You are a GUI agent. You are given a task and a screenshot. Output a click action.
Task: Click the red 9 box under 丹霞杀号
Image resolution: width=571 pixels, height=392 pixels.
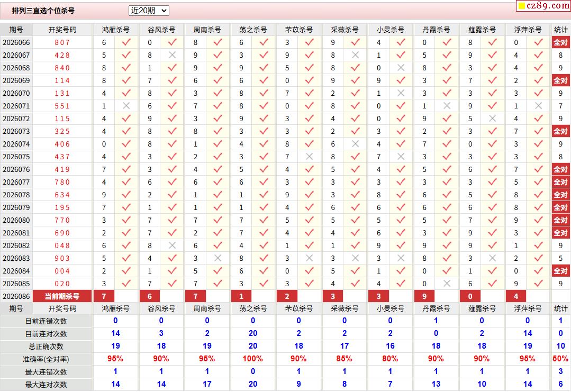[x=424, y=296]
